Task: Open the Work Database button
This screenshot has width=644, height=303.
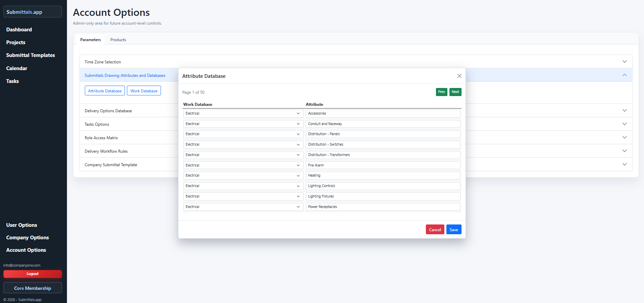Action: [x=144, y=91]
